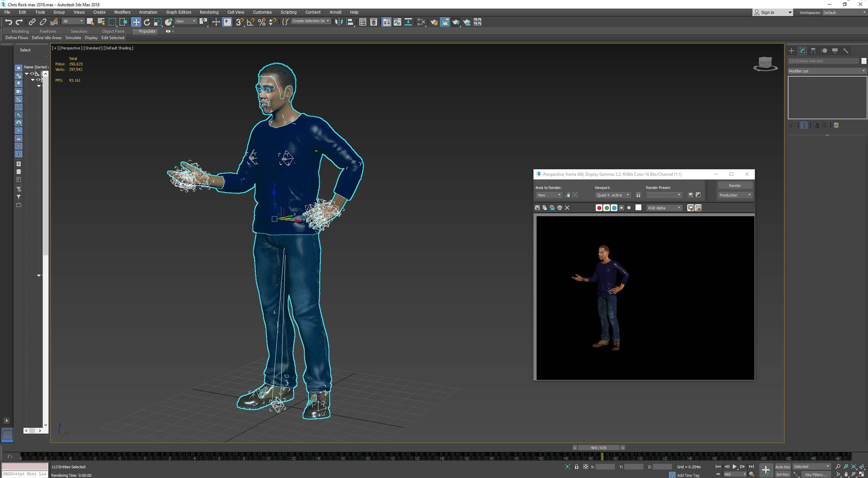
Task: Click the Simulate panel button
Action: 73,38
